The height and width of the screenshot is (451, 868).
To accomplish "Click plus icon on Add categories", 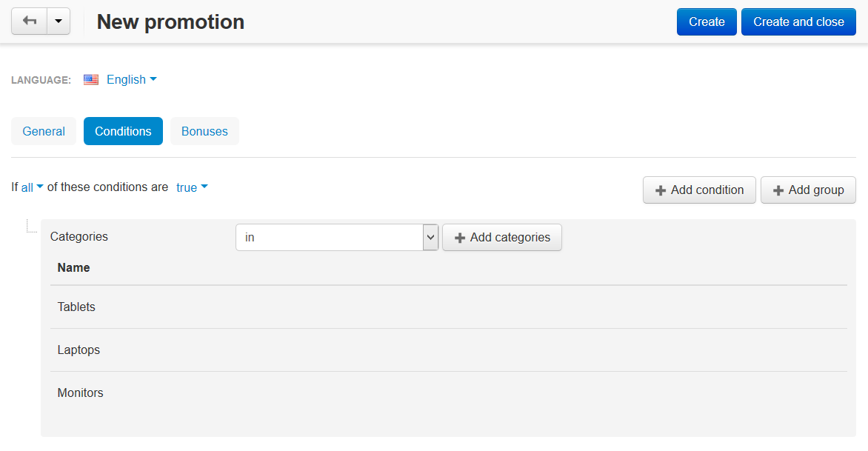I will pyautogui.click(x=460, y=238).
